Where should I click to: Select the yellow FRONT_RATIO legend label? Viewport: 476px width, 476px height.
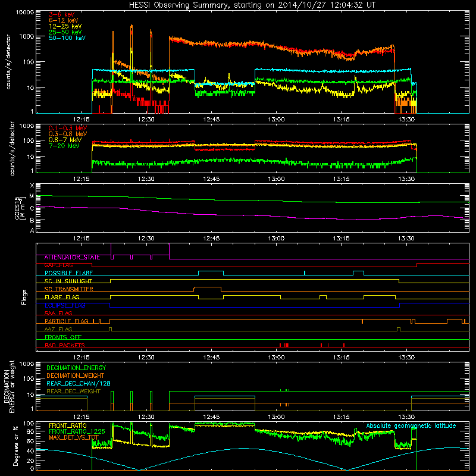(68, 425)
